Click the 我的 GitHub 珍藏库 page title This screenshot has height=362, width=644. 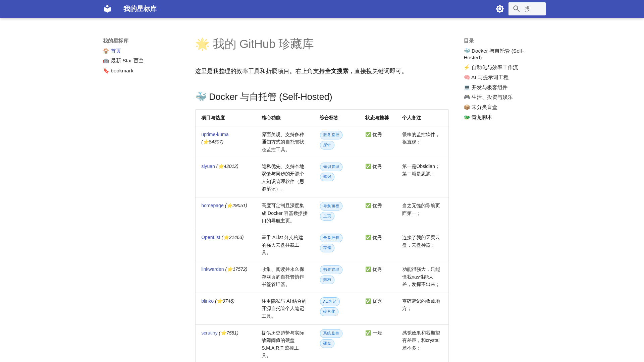pos(254,44)
